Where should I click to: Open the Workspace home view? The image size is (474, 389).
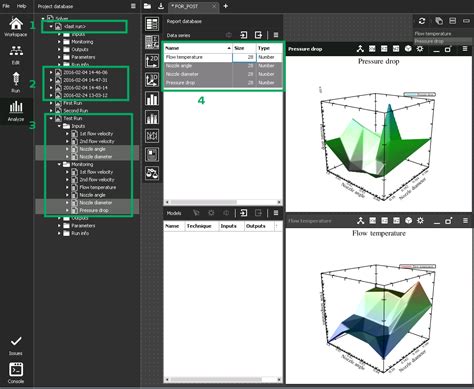[16, 27]
